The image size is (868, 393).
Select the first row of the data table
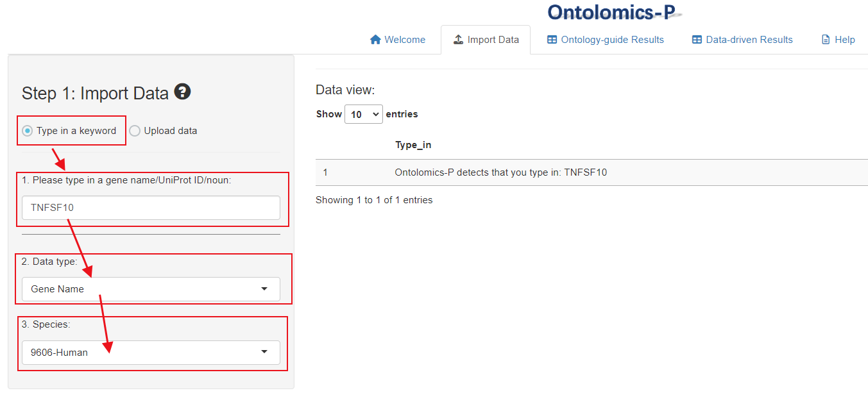coord(591,172)
